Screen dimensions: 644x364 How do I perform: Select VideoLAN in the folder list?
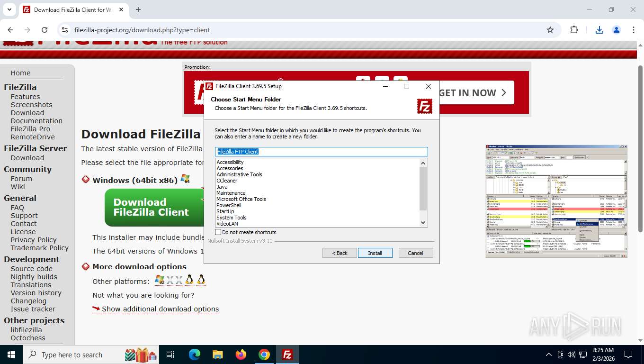[227, 224]
